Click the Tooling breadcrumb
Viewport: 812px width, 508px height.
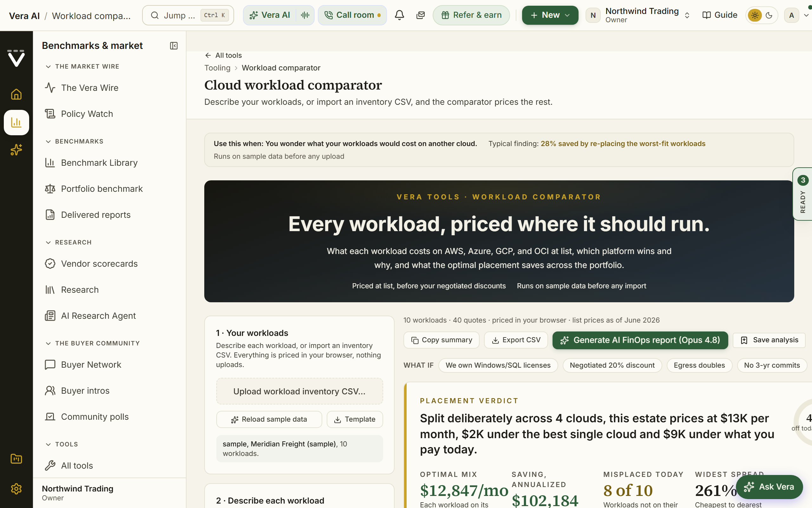(217, 68)
